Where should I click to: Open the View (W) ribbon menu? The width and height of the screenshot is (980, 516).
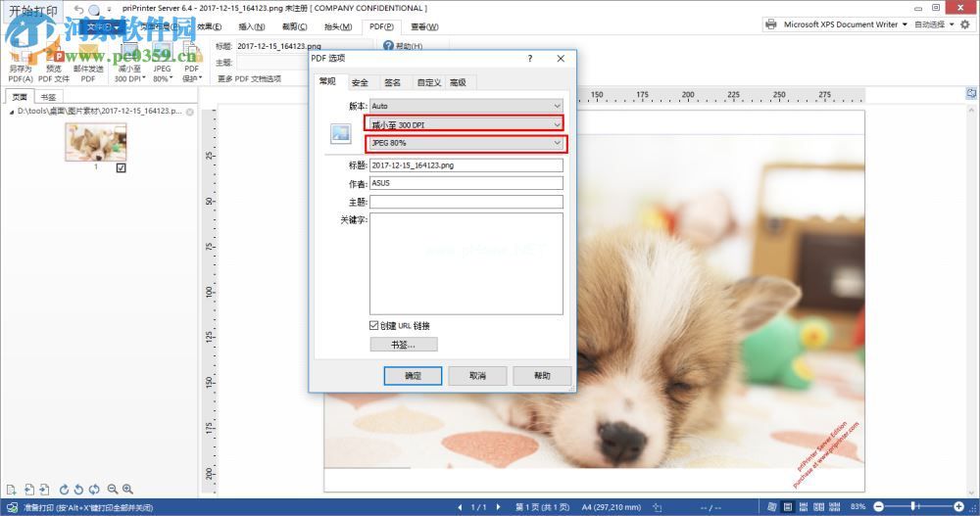tap(425, 26)
